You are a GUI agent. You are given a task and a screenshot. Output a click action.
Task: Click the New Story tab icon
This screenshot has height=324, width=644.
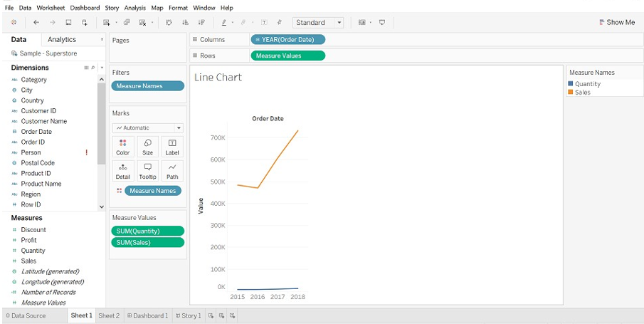click(x=233, y=315)
